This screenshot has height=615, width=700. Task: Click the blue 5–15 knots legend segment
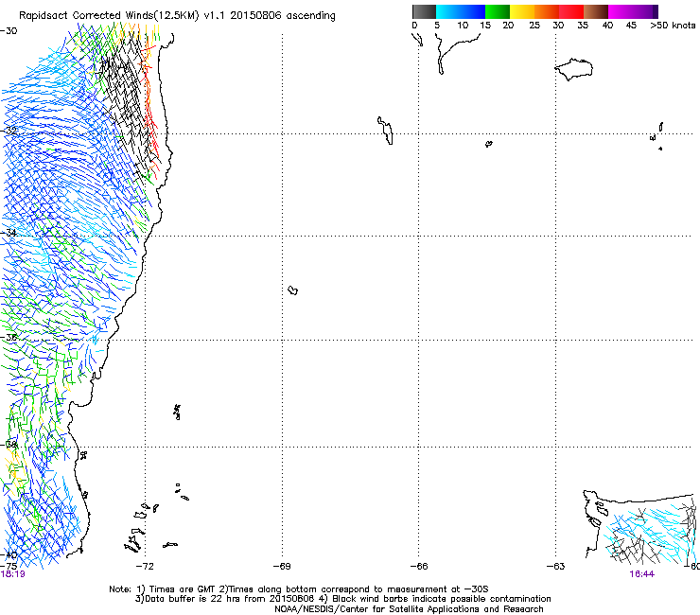(x=461, y=11)
